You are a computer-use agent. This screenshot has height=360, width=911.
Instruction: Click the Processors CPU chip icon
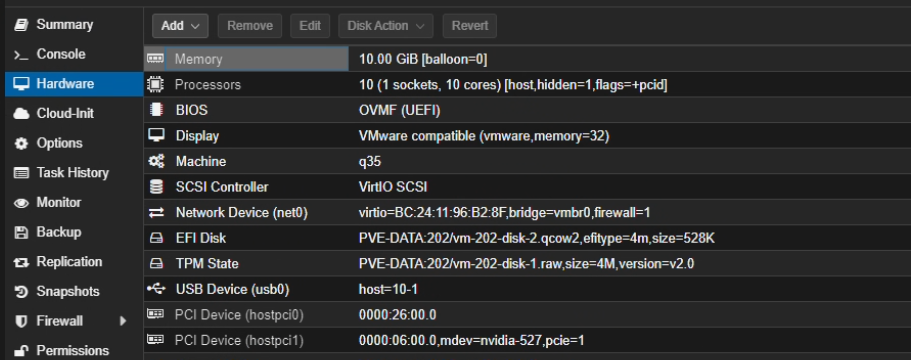[155, 84]
